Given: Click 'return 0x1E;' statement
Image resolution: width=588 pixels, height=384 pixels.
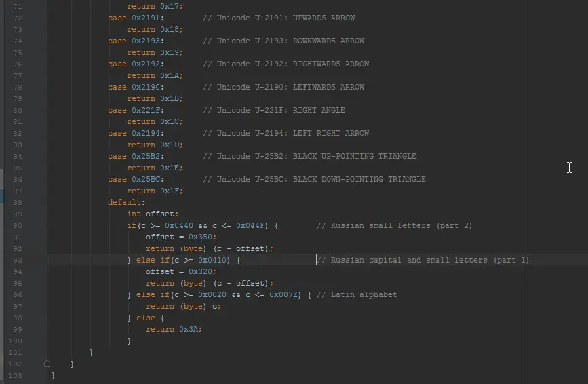Looking at the screenshot, I should (155, 168).
